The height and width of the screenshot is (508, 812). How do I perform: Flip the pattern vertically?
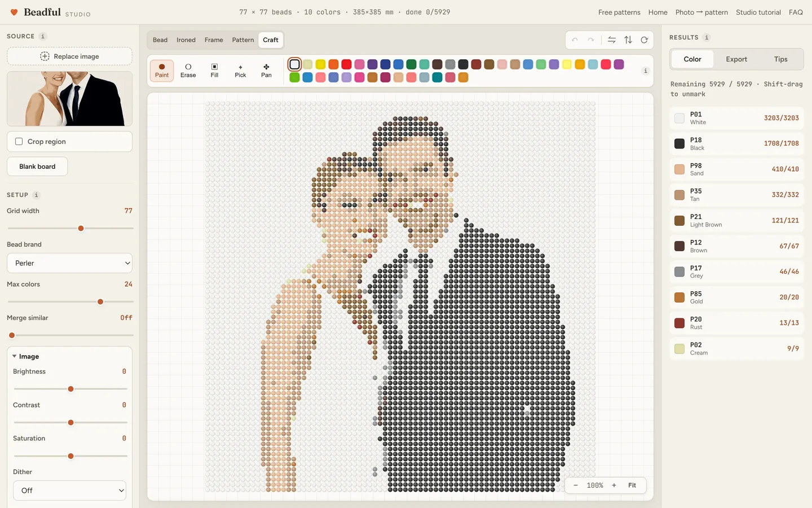click(628, 40)
